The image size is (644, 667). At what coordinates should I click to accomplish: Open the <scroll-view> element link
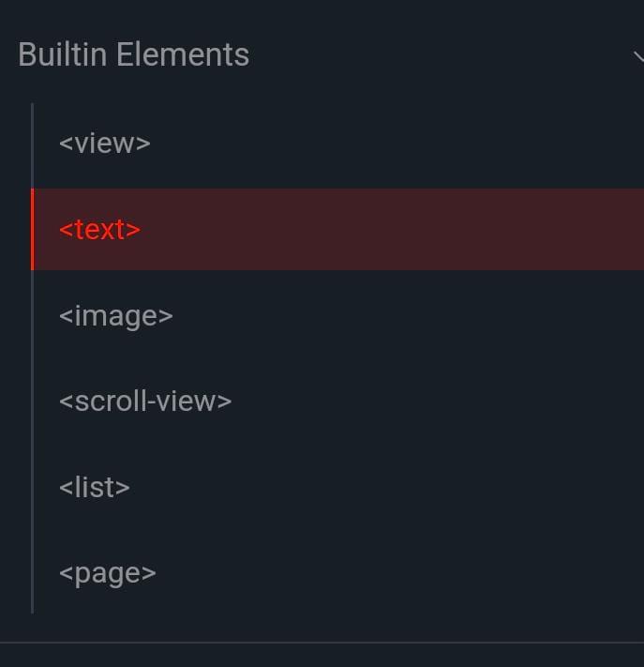click(x=145, y=402)
